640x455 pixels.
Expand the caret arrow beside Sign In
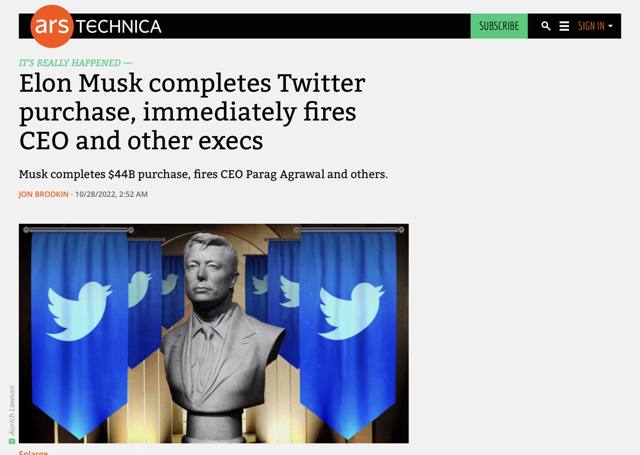pyautogui.click(x=611, y=27)
